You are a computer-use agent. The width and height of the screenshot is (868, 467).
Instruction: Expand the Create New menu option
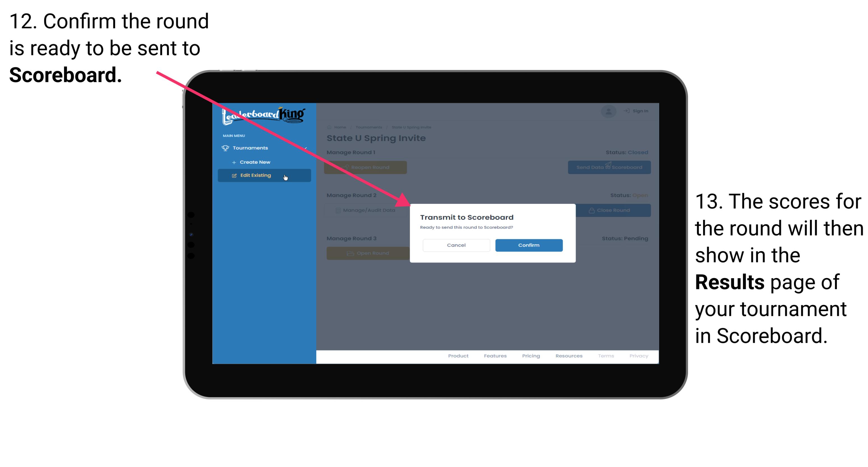point(255,162)
